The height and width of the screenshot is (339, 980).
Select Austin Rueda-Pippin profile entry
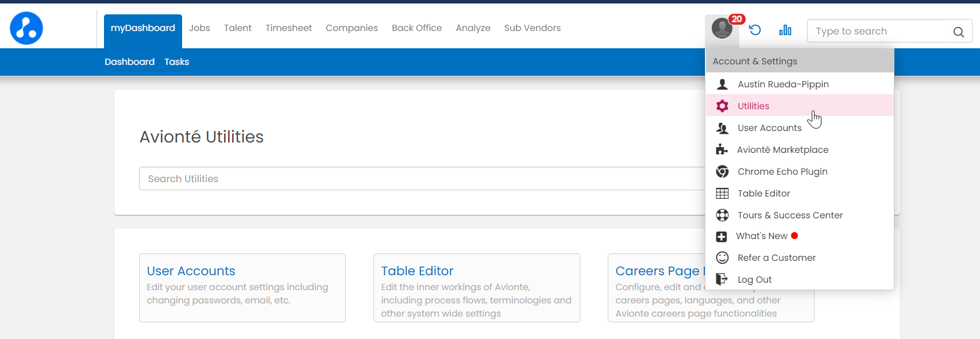(x=783, y=84)
